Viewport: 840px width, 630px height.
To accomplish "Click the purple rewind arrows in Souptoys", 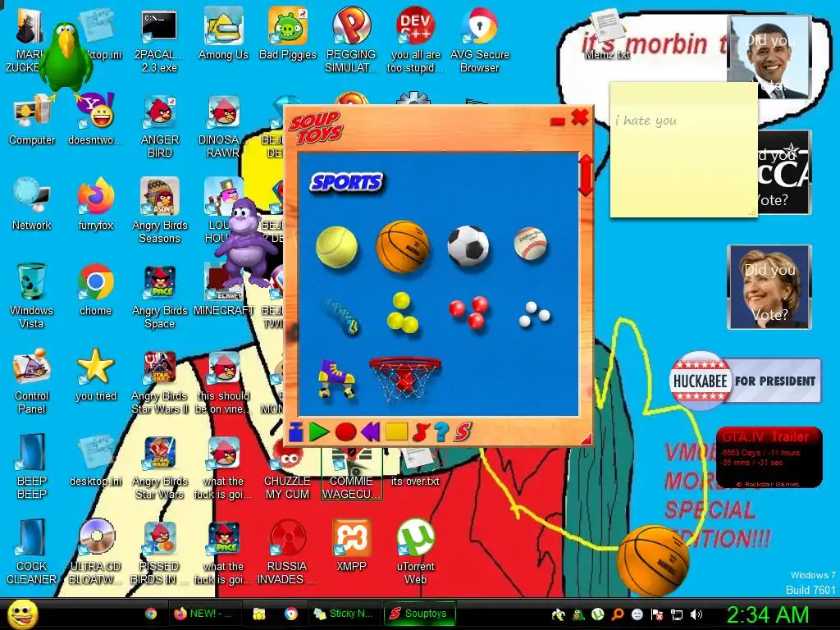I will (370, 431).
